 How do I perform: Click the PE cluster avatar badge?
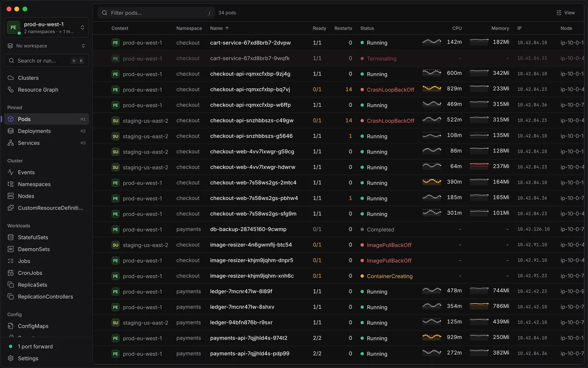[x=13, y=28]
